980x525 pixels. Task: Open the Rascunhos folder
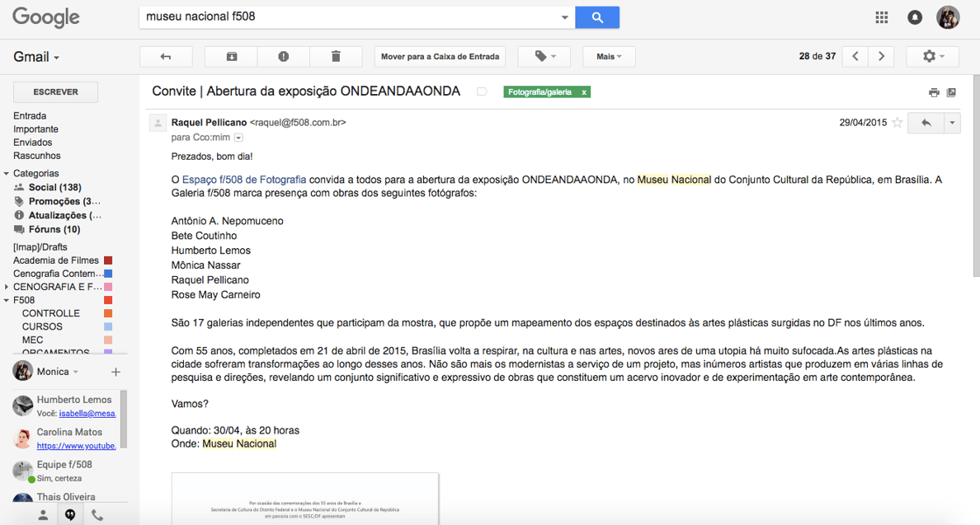coord(37,156)
